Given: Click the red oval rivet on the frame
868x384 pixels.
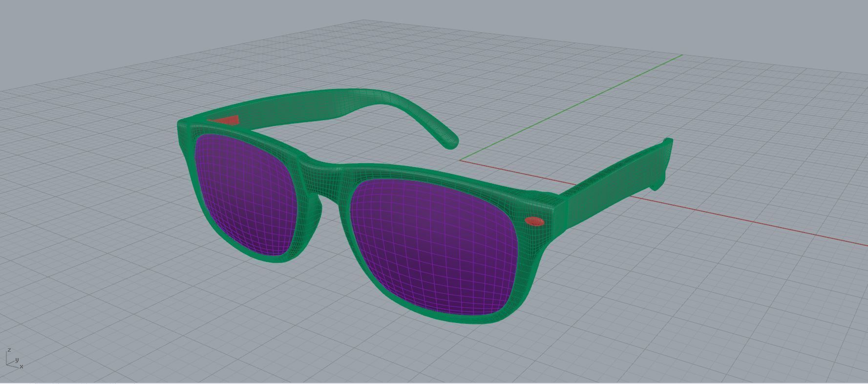Looking at the screenshot, I should tap(534, 222).
